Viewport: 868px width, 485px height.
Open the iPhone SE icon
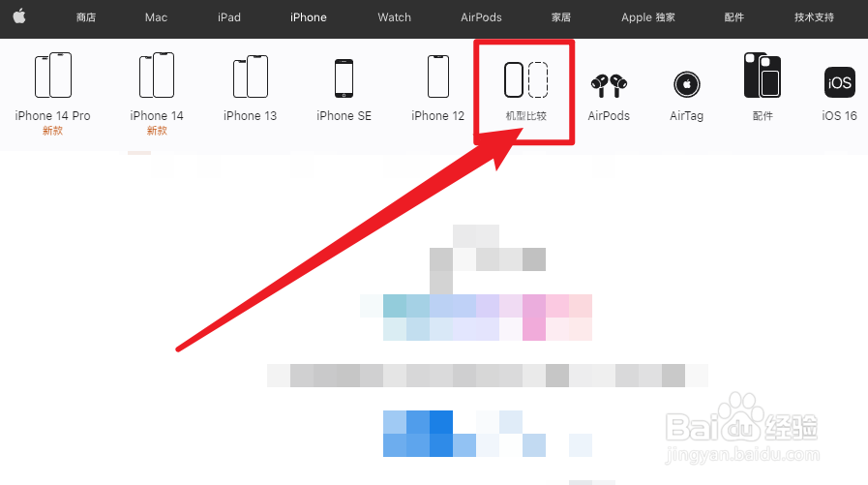click(344, 78)
